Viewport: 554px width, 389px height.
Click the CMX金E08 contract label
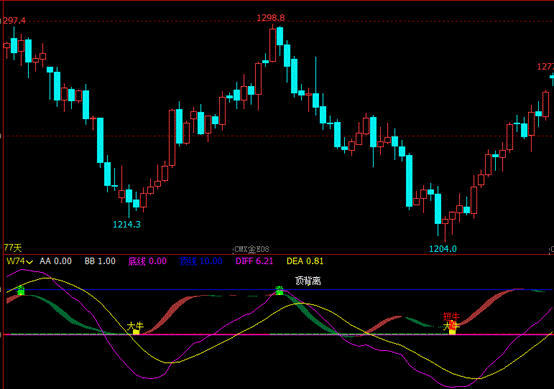(251, 249)
